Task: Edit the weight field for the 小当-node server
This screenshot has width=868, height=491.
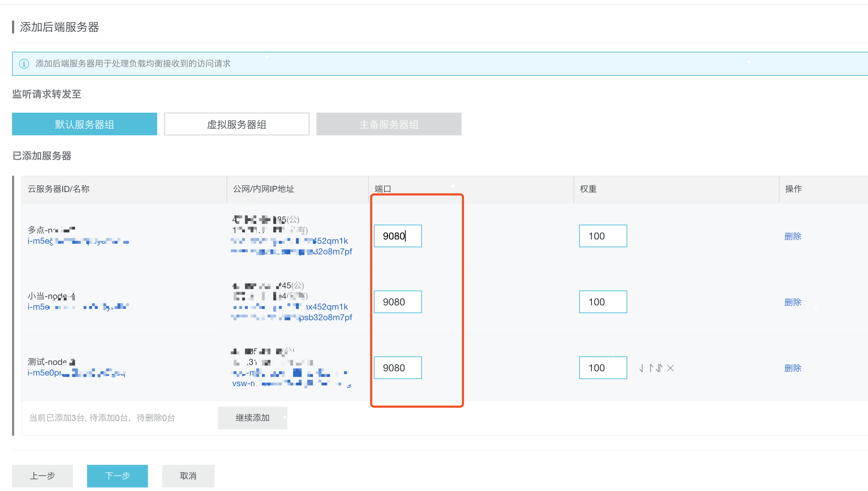Action: (603, 302)
